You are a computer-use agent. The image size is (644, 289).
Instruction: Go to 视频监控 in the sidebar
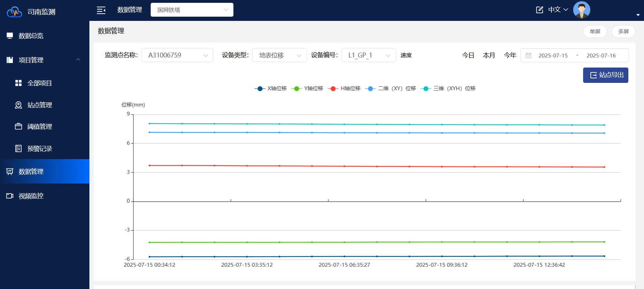tap(31, 196)
